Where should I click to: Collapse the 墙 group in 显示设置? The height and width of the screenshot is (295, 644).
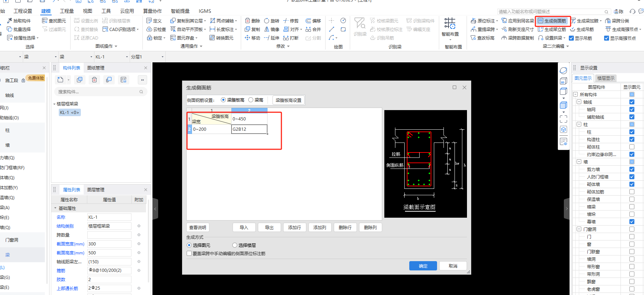point(579,162)
